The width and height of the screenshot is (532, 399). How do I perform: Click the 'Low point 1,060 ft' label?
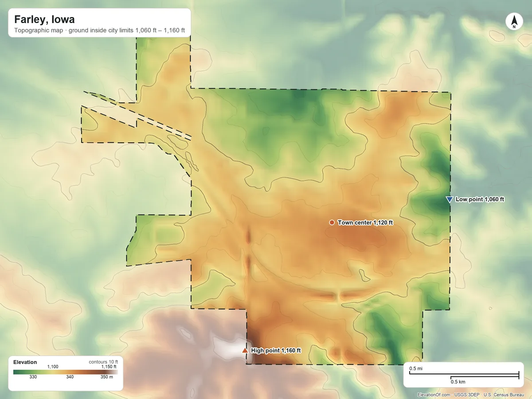point(480,199)
